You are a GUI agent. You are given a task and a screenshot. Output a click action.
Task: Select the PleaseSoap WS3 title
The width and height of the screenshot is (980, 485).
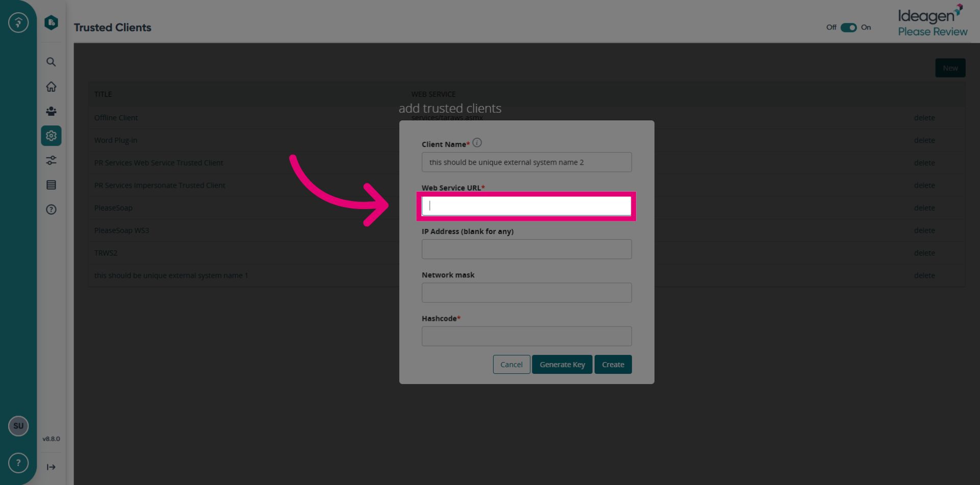121,231
